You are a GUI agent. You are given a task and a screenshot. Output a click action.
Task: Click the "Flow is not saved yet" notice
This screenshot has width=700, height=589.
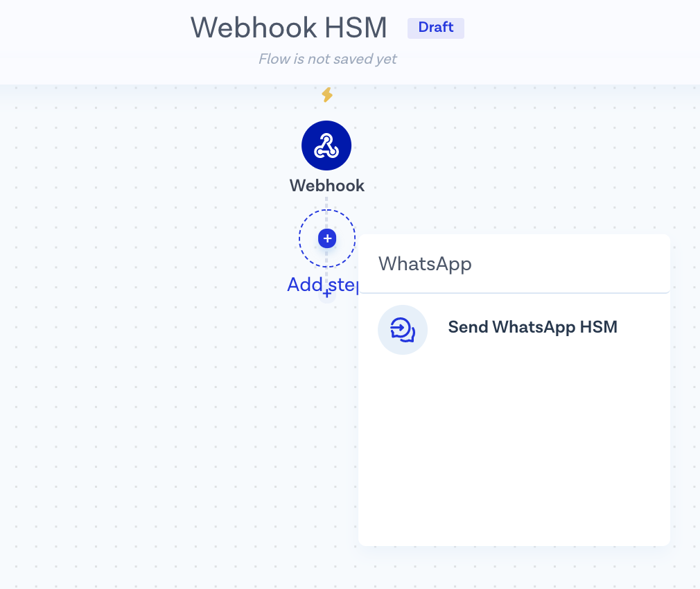327,59
